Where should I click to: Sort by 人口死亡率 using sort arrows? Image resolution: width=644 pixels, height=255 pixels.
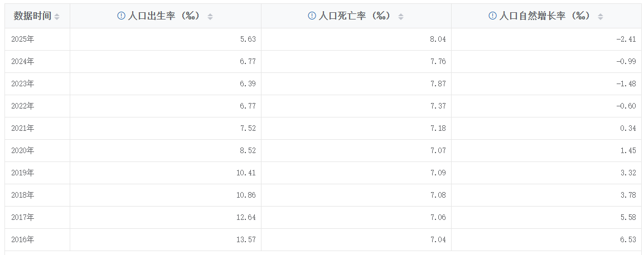tap(401, 16)
